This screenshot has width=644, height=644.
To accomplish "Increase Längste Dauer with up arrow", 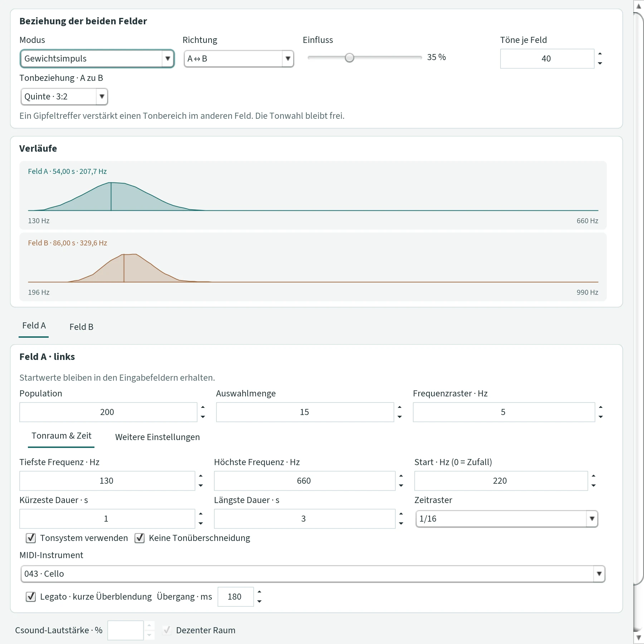I will click(x=401, y=514).
